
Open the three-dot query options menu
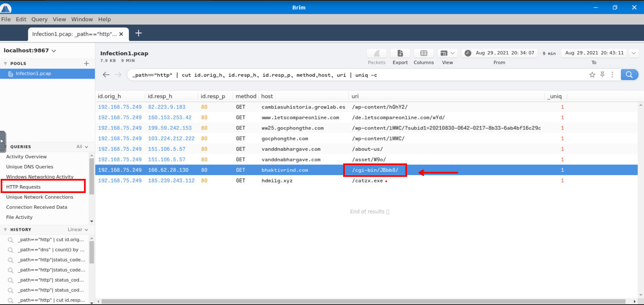coord(612,75)
